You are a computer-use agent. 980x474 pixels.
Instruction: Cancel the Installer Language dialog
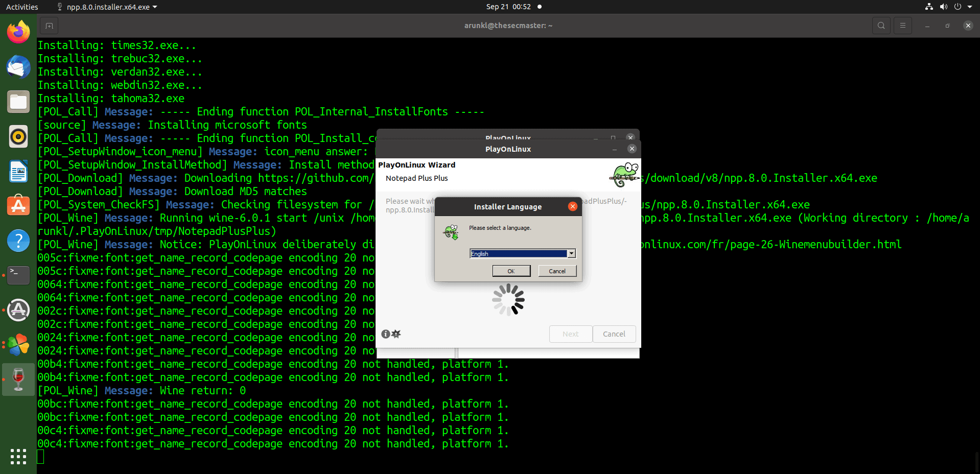pyautogui.click(x=557, y=271)
